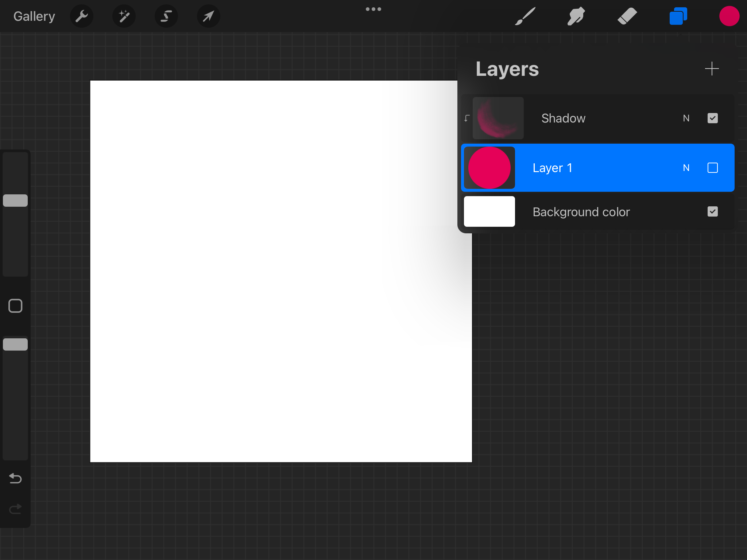747x560 pixels.
Task: Open the Adjustments magic wand tool
Action: (x=124, y=16)
